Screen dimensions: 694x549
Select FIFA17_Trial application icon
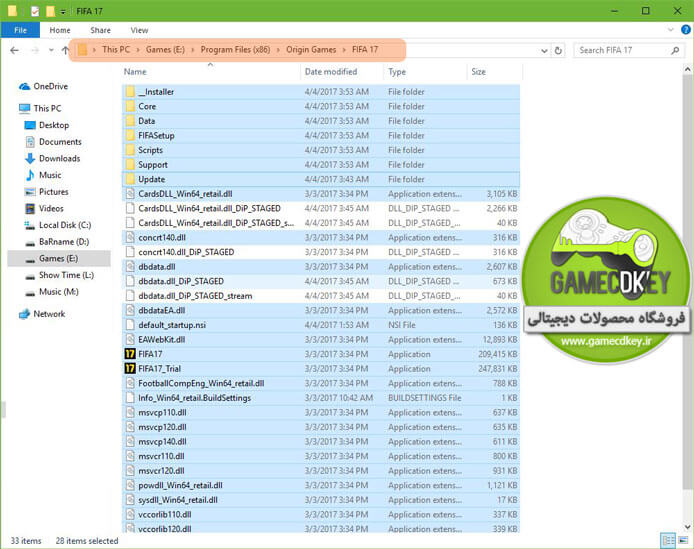[x=130, y=369]
